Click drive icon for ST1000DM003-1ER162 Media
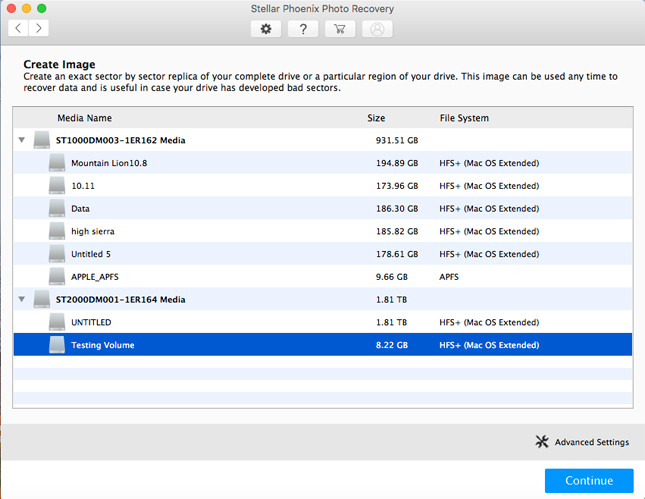 click(42, 140)
